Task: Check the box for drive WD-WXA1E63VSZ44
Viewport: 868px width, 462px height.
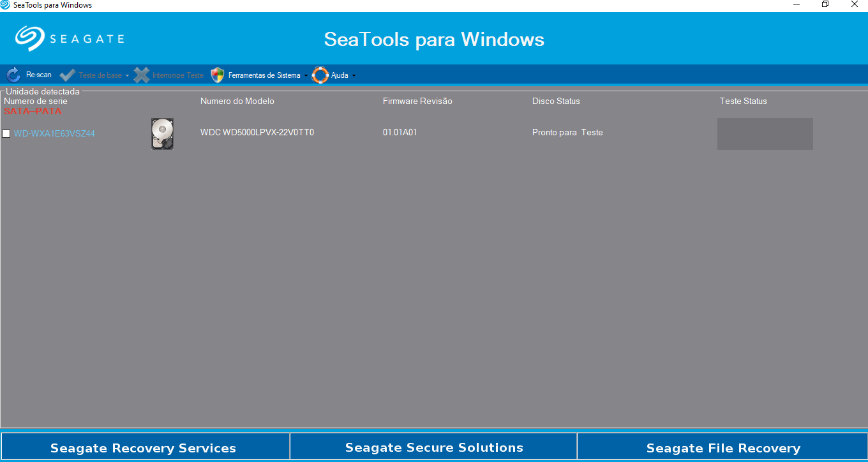Action: (x=6, y=133)
